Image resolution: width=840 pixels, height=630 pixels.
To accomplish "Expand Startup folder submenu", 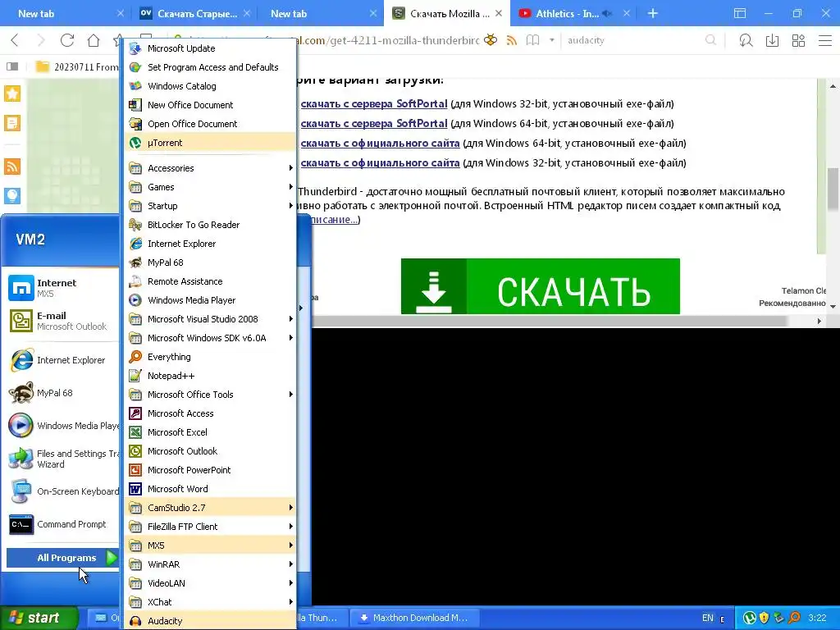I will [x=210, y=206].
